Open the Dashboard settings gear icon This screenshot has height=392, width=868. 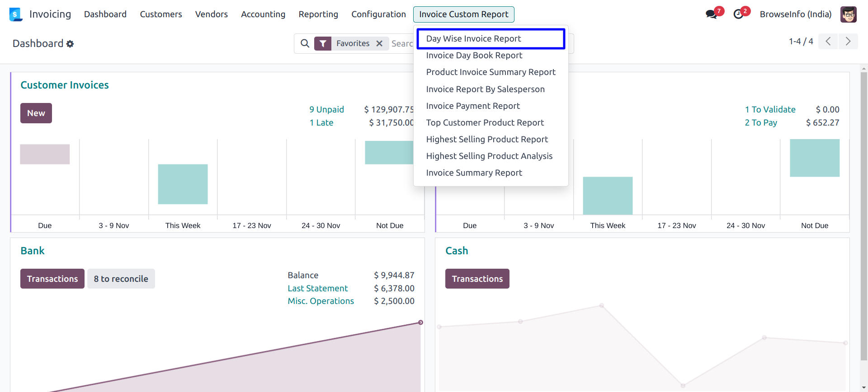pos(70,44)
